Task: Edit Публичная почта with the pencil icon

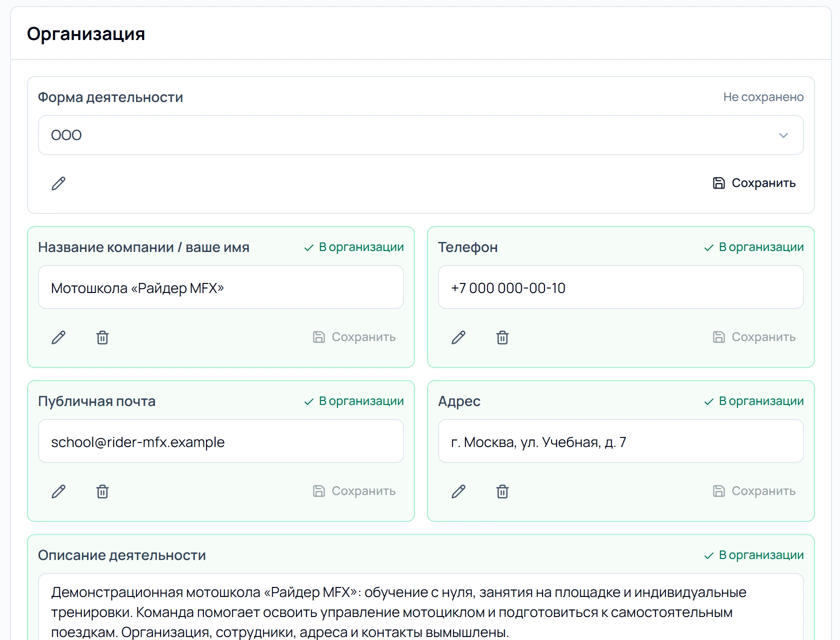Action: (x=58, y=491)
